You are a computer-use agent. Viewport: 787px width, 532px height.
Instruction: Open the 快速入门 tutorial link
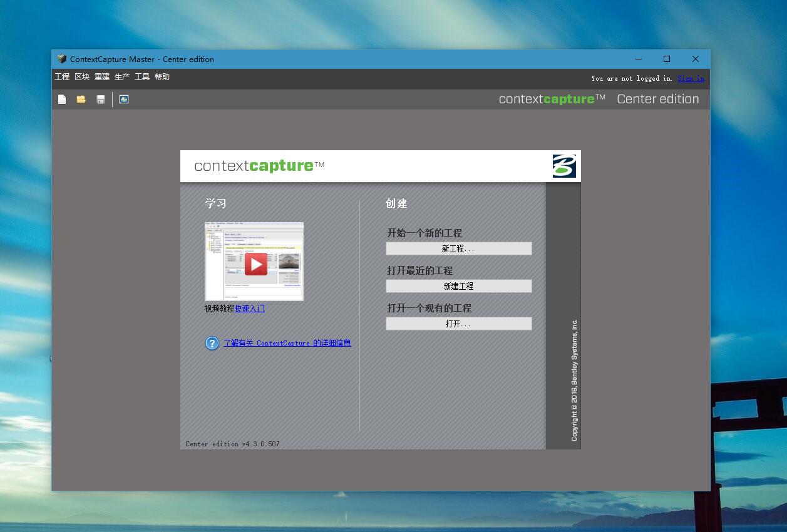[250, 309]
